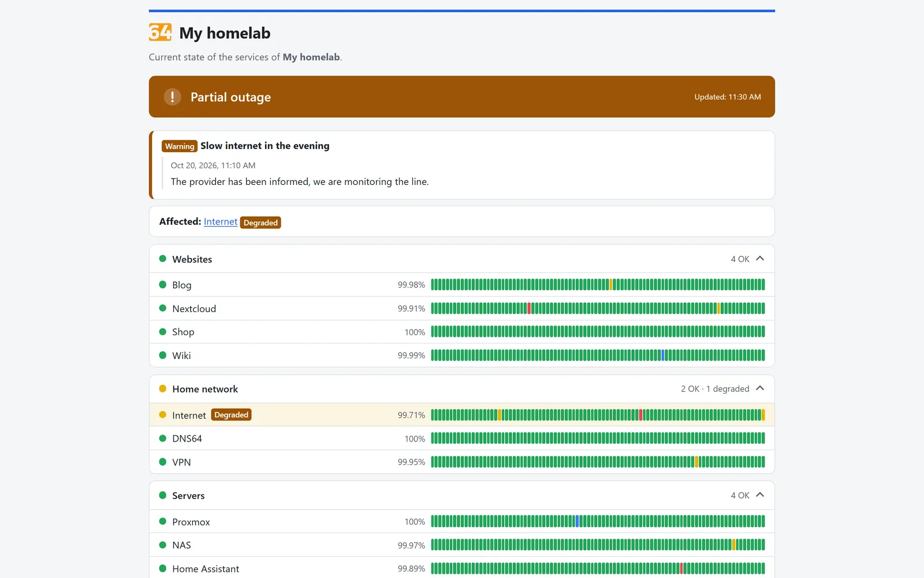Select the Wiki service name
This screenshot has width=924, height=578.
[x=181, y=355]
